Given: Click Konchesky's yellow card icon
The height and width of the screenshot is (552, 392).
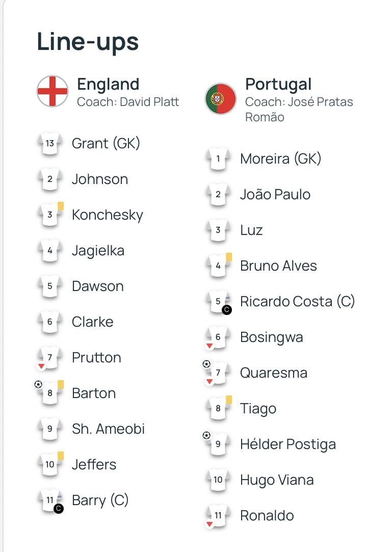Looking at the screenshot, I should pos(61,206).
